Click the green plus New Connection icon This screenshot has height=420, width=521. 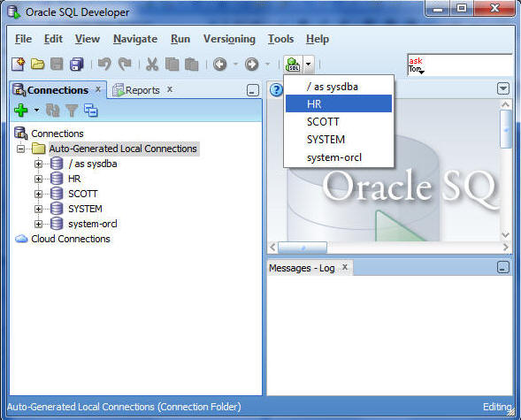[x=21, y=111]
